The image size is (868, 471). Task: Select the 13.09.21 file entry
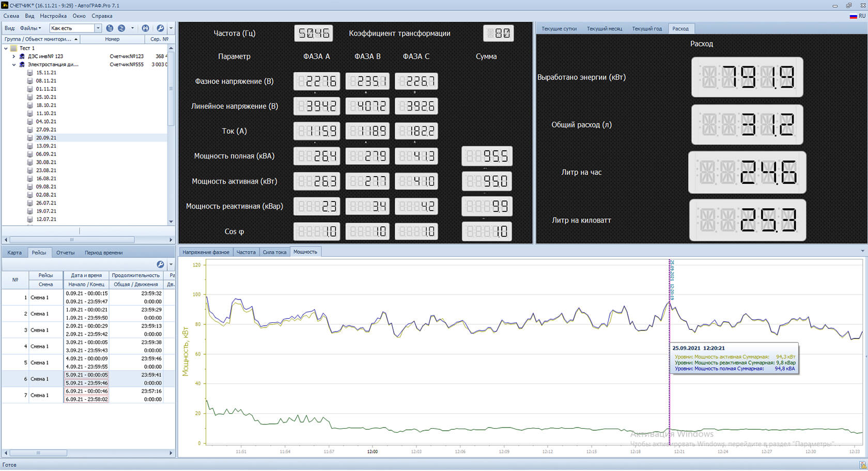[x=46, y=146]
